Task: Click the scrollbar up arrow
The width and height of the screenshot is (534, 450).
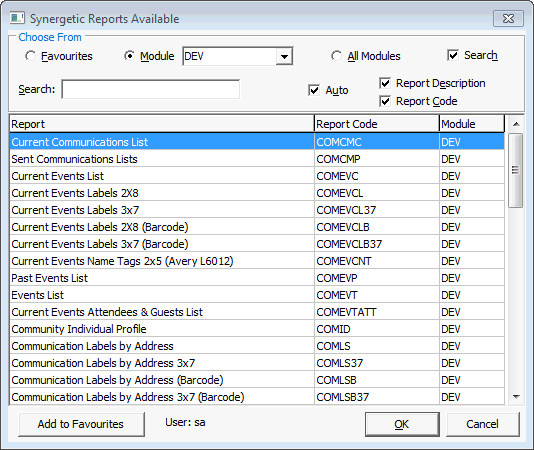Action: [516, 124]
